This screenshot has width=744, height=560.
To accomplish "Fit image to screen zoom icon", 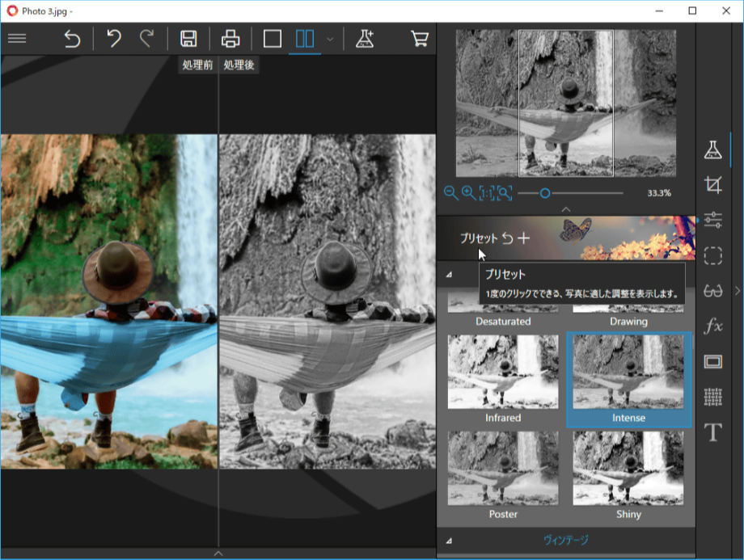I will pos(505,193).
